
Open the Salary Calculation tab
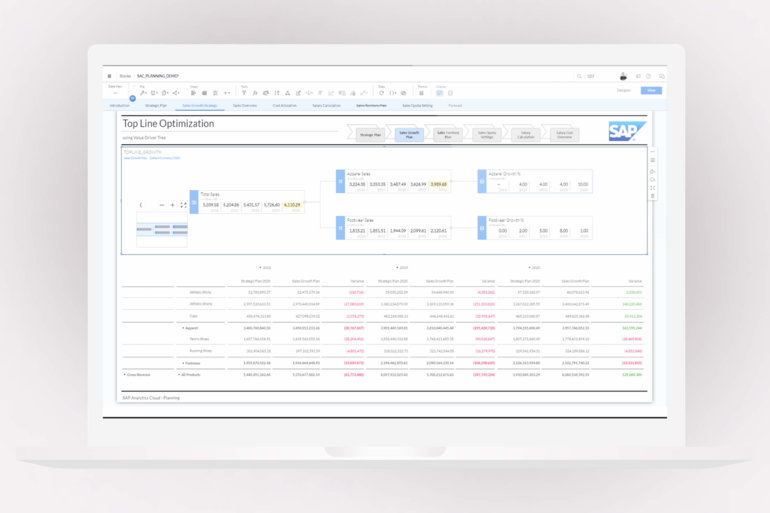point(327,106)
